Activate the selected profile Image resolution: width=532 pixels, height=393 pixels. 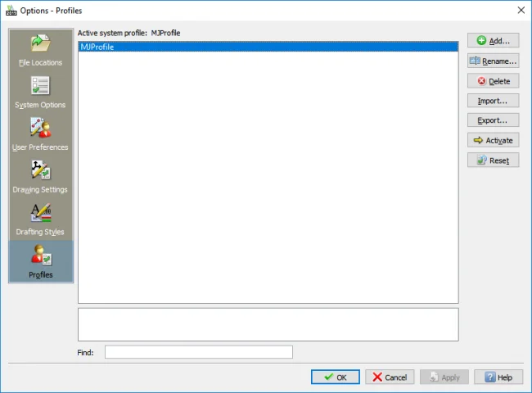click(x=493, y=140)
